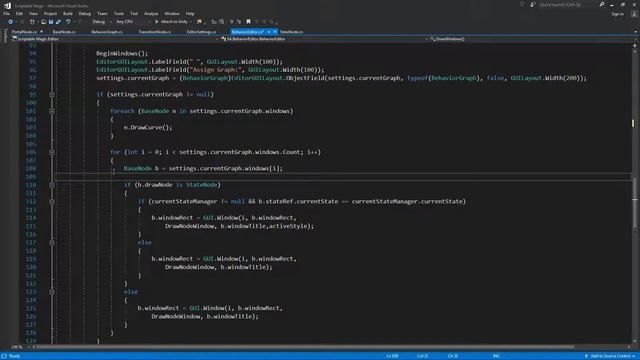Collapse the if block at line 99
Image resolution: width=640 pixels, height=360 pixels.
click(x=52, y=94)
